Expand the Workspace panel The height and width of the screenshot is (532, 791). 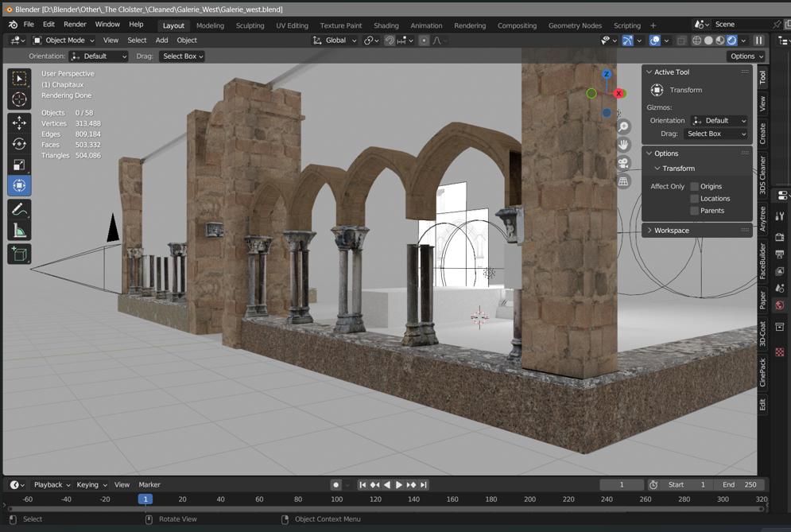point(672,231)
